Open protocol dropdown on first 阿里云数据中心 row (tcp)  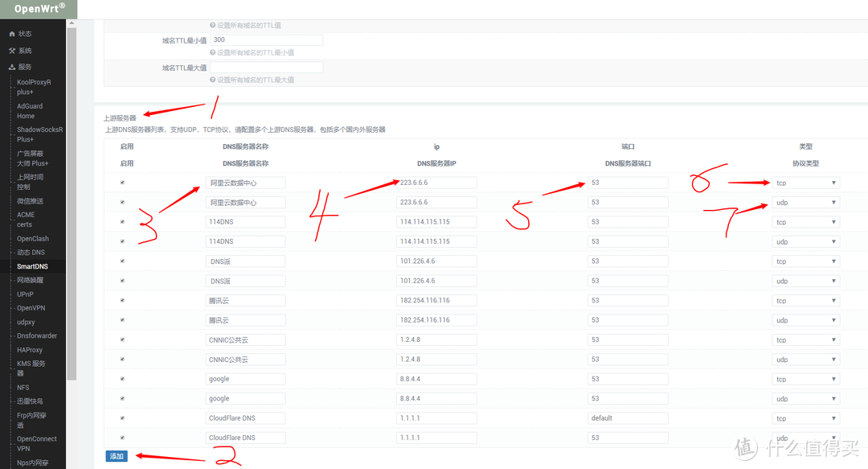[x=806, y=183]
